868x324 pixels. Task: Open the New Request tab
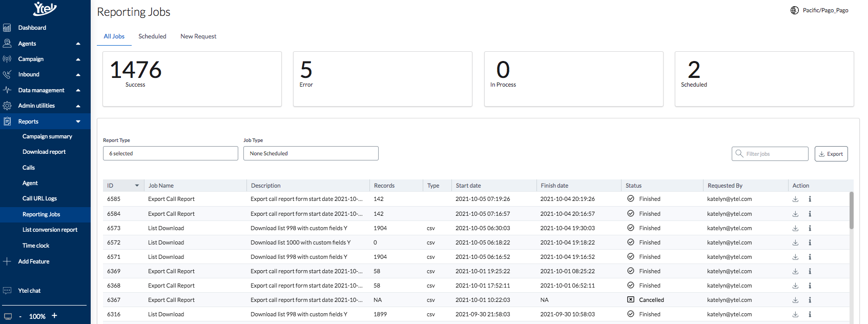click(x=198, y=36)
